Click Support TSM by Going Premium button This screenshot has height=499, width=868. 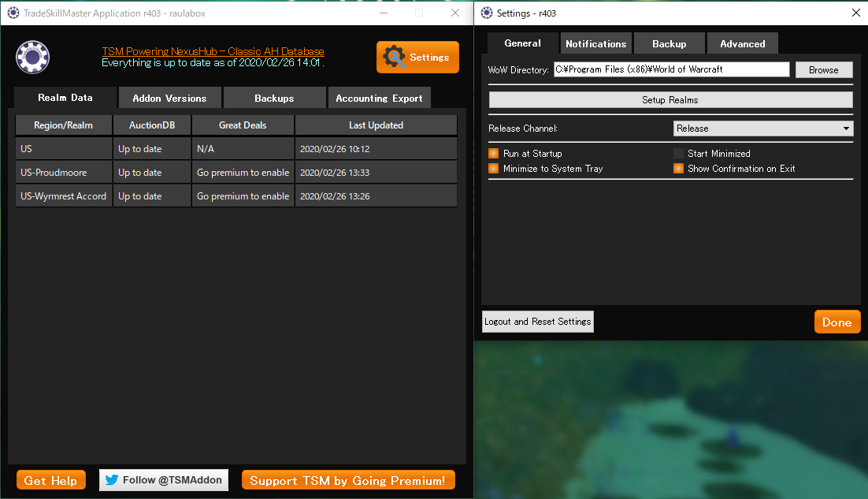point(348,480)
